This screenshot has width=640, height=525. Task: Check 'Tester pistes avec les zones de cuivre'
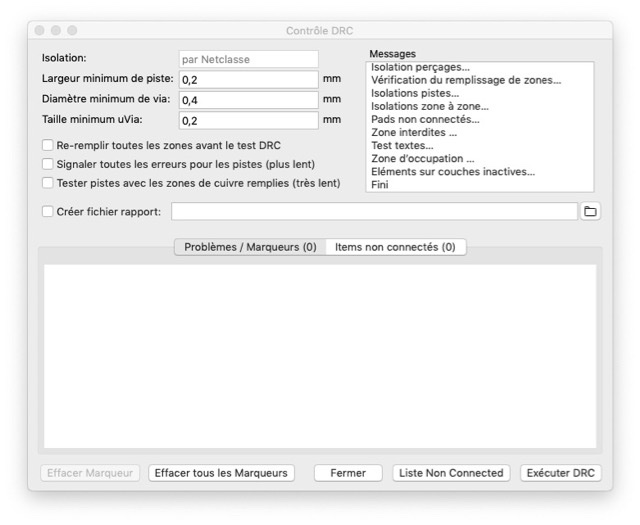pos(48,183)
